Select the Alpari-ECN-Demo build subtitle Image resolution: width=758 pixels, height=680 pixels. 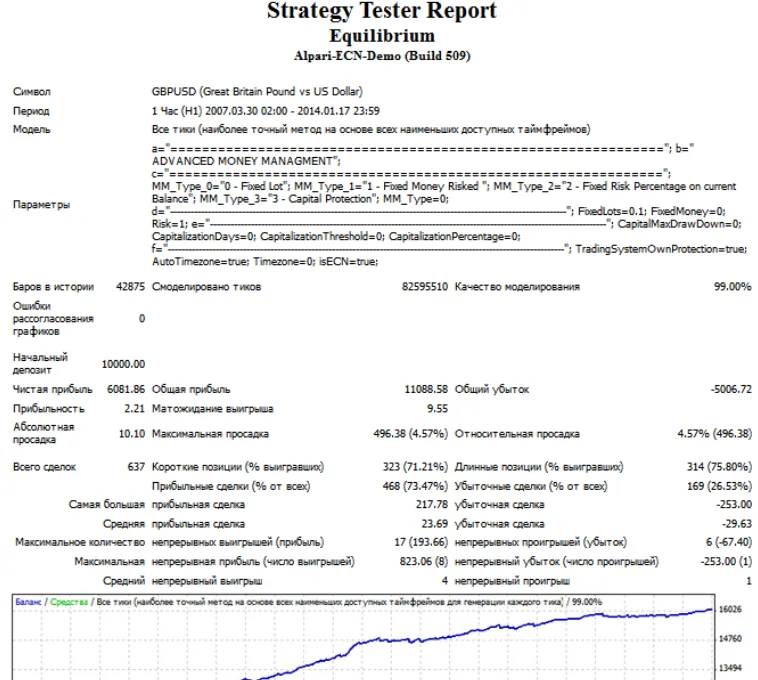pyautogui.click(x=382, y=56)
